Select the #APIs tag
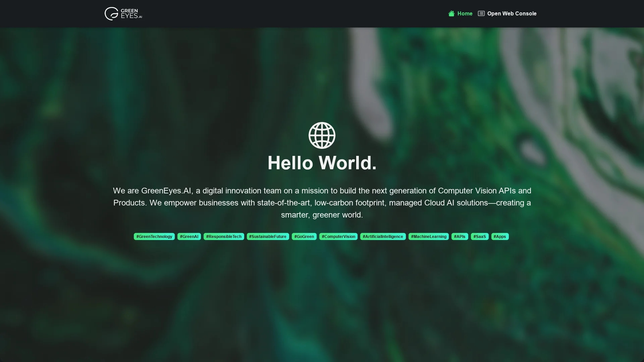644x362 pixels. point(460,237)
